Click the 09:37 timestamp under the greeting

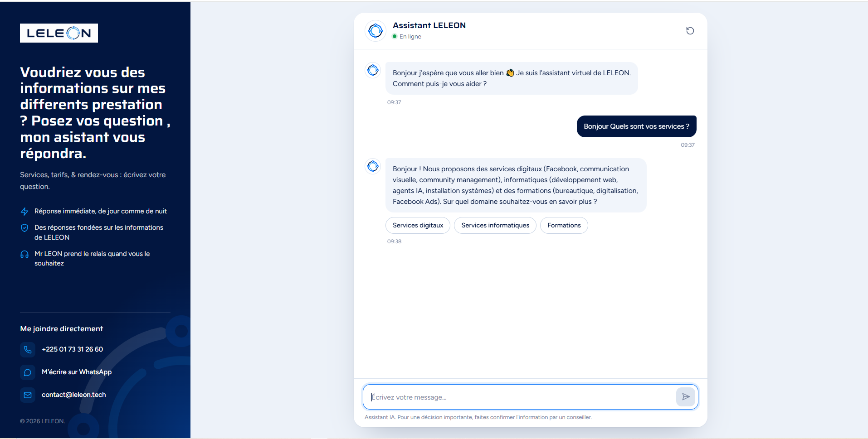pos(394,102)
